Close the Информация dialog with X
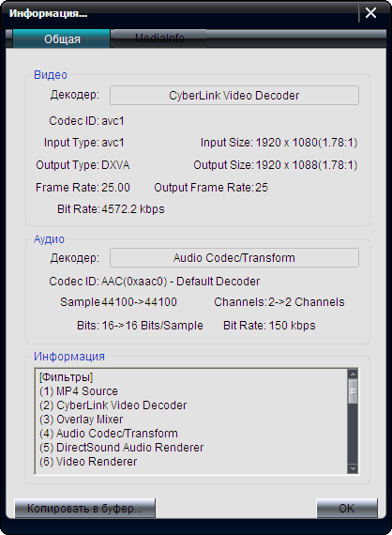Image resolution: width=392 pixels, height=535 pixels. (x=370, y=13)
